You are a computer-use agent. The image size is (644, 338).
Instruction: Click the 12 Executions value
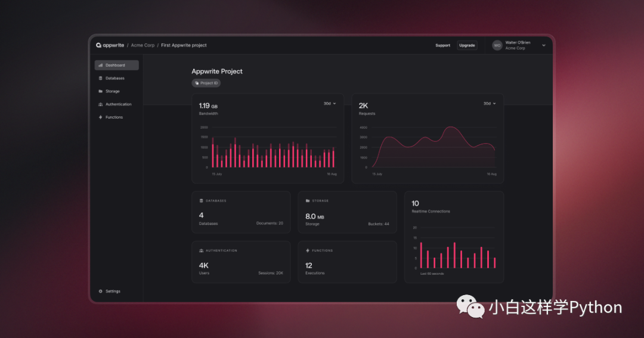point(309,266)
